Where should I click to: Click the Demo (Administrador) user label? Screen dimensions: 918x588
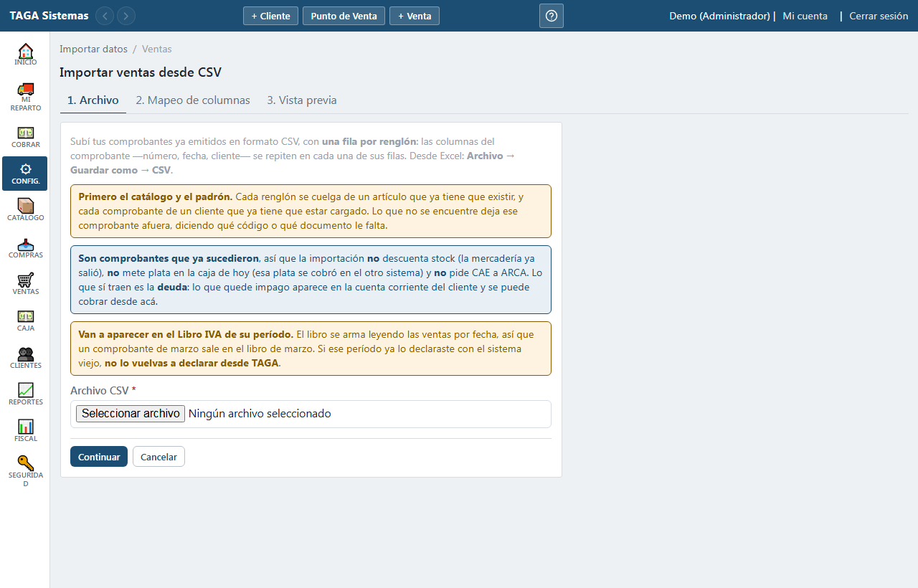[x=719, y=16]
